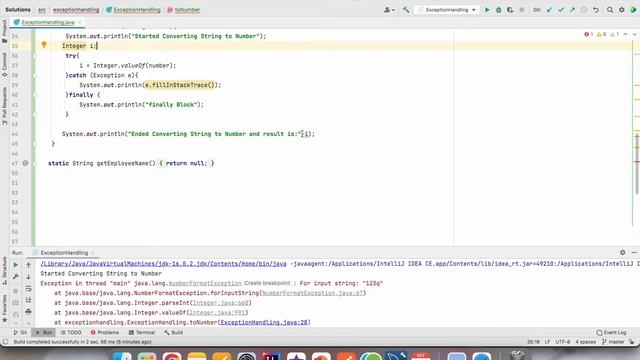Screen dimensions: 640x360
Task: Expand the folded getEmployeeName method
Action: point(35,163)
